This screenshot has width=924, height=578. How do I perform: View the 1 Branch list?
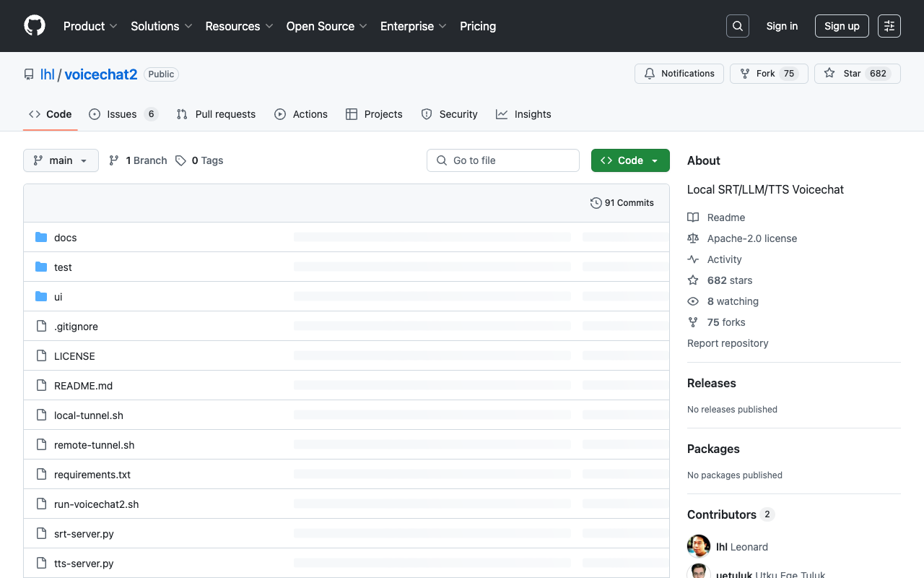pos(138,160)
